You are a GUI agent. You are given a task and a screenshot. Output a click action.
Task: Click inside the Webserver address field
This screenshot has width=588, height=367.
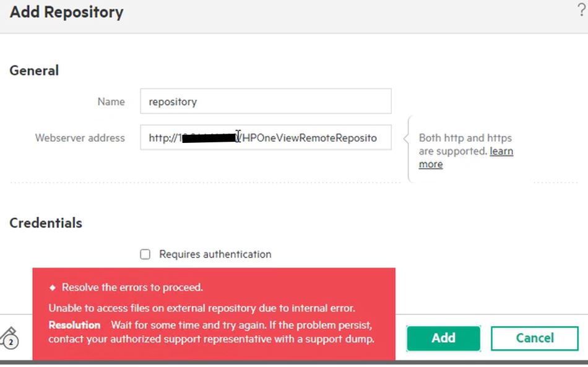[266, 137]
